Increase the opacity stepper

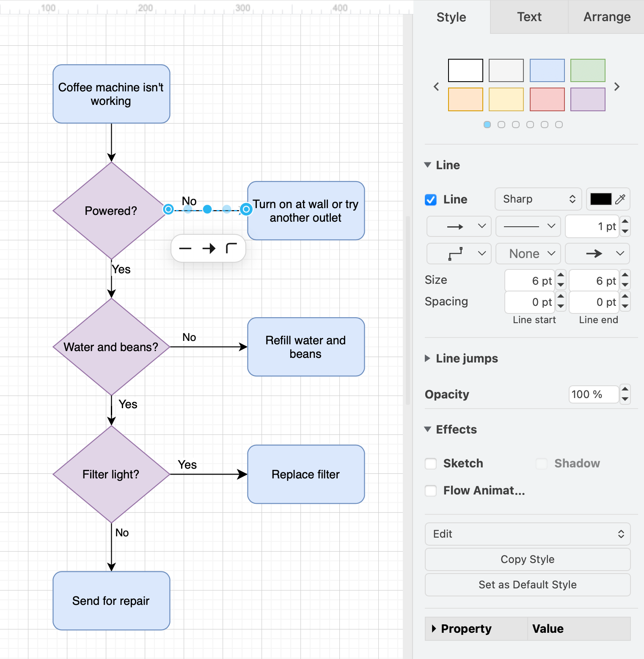pyautogui.click(x=625, y=389)
